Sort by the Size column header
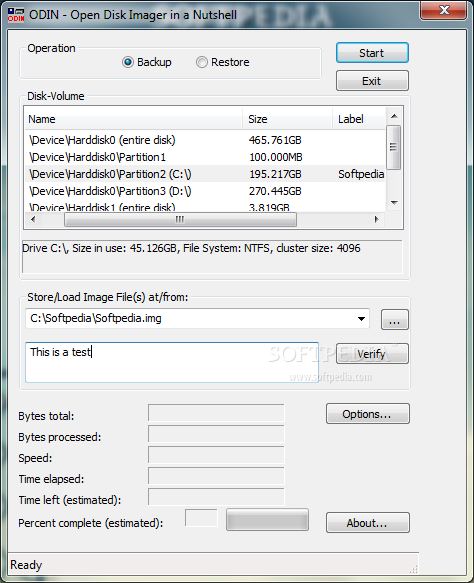This screenshot has width=474, height=583. point(287,119)
